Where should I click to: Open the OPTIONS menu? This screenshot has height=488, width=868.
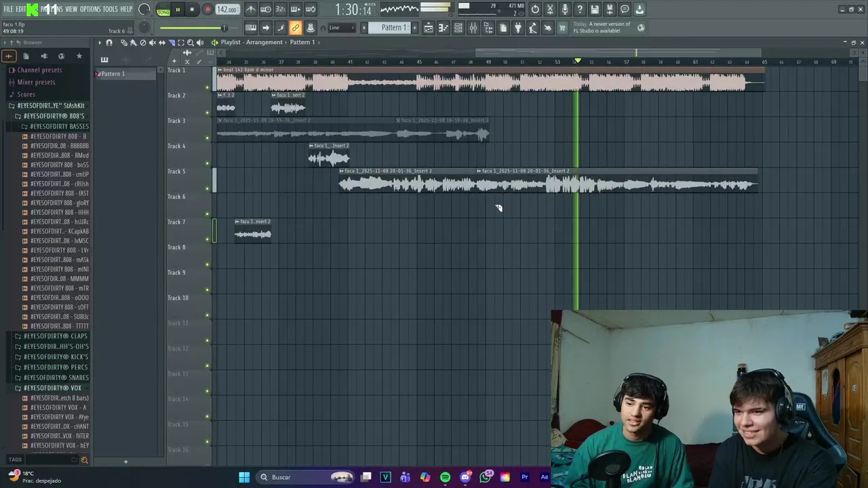click(x=90, y=9)
